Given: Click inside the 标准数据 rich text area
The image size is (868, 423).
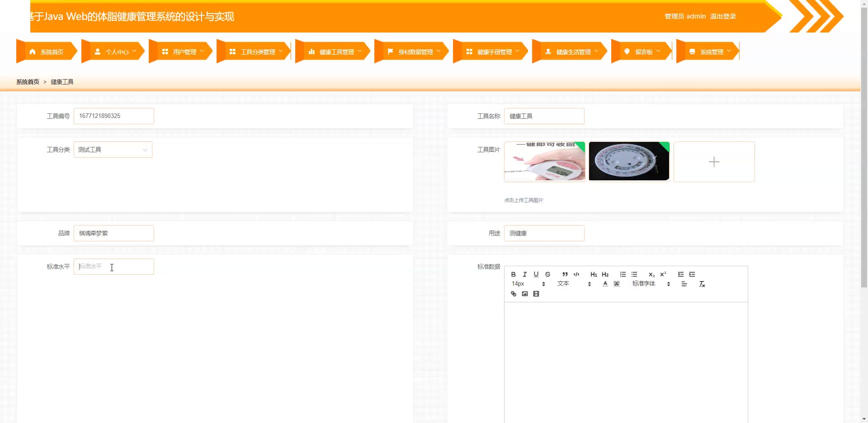Looking at the screenshot, I should click(626, 362).
